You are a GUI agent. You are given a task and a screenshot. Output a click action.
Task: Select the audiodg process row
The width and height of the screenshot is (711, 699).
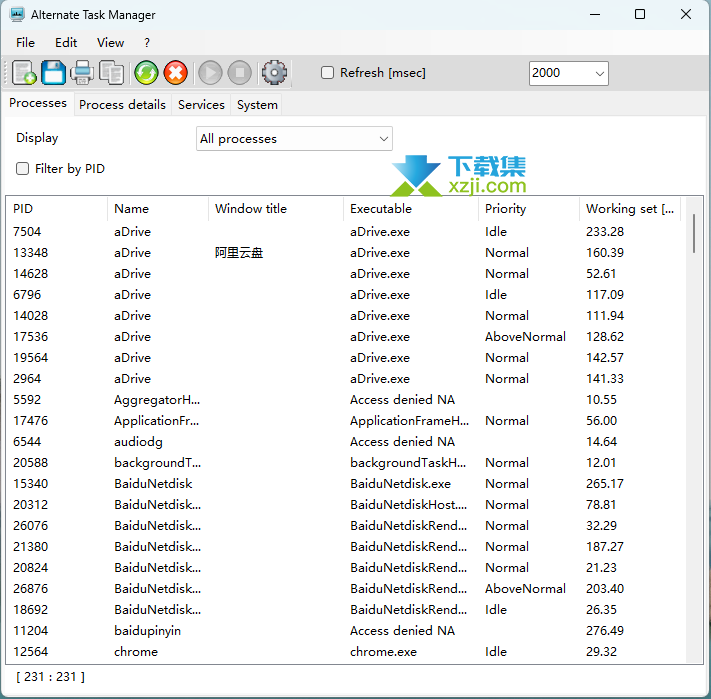[345, 442]
